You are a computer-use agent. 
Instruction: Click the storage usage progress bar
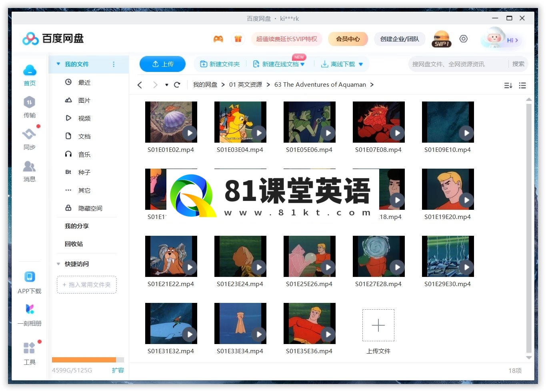88,360
